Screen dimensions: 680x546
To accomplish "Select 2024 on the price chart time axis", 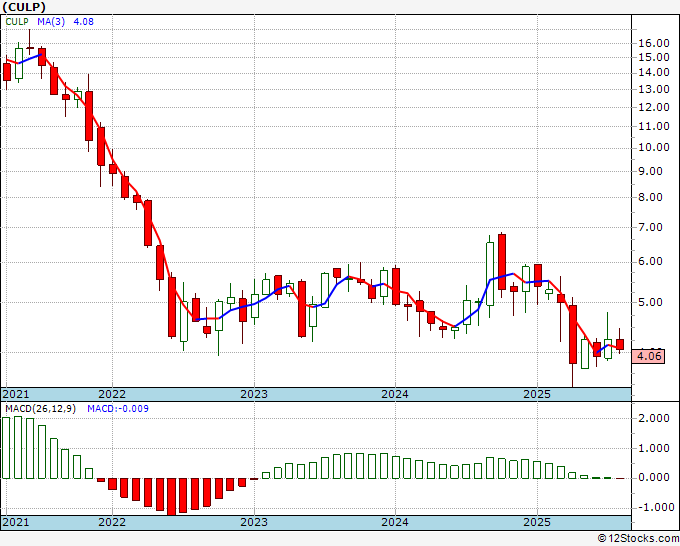I will [x=395, y=394].
